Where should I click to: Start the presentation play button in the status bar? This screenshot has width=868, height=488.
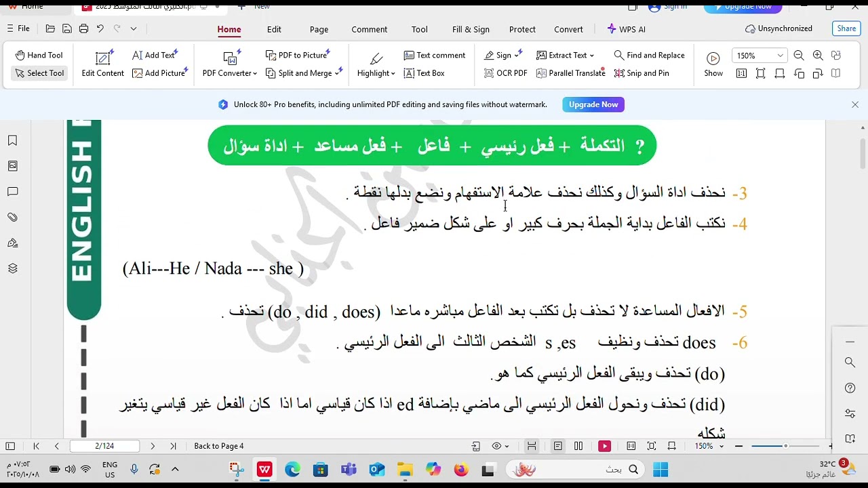(604, 446)
